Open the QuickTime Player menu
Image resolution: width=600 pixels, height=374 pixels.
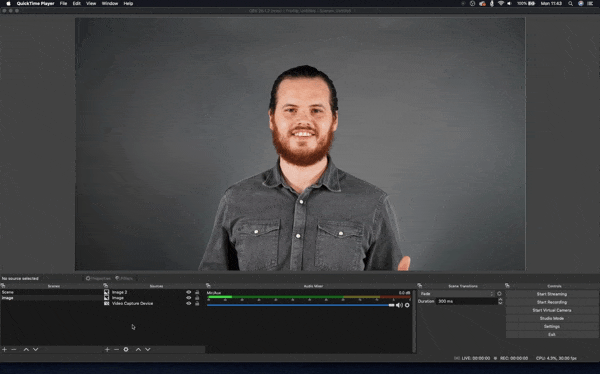click(x=36, y=3)
